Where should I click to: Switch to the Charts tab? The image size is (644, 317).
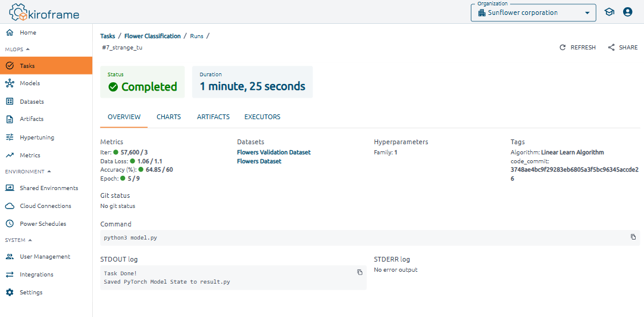click(x=168, y=117)
